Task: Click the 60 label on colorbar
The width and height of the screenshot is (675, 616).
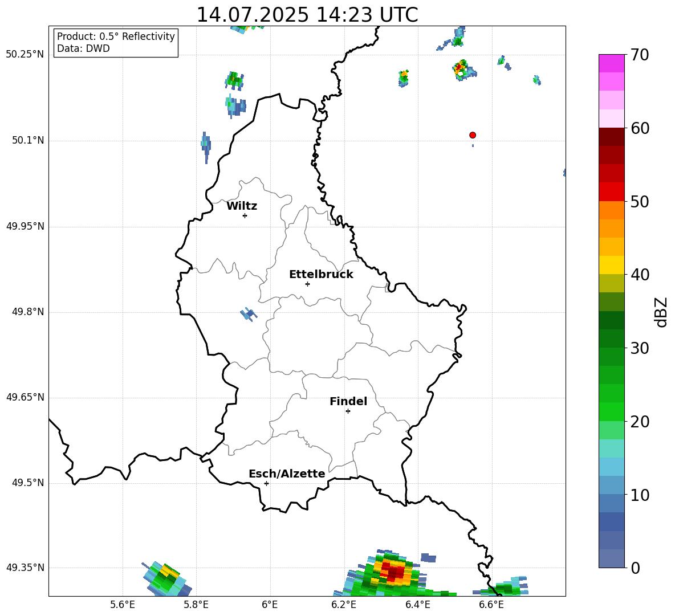Action: pos(640,128)
